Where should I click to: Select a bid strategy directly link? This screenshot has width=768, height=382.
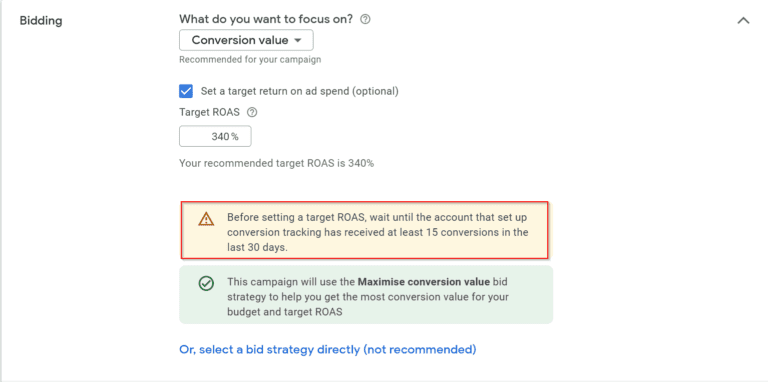pos(328,350)
